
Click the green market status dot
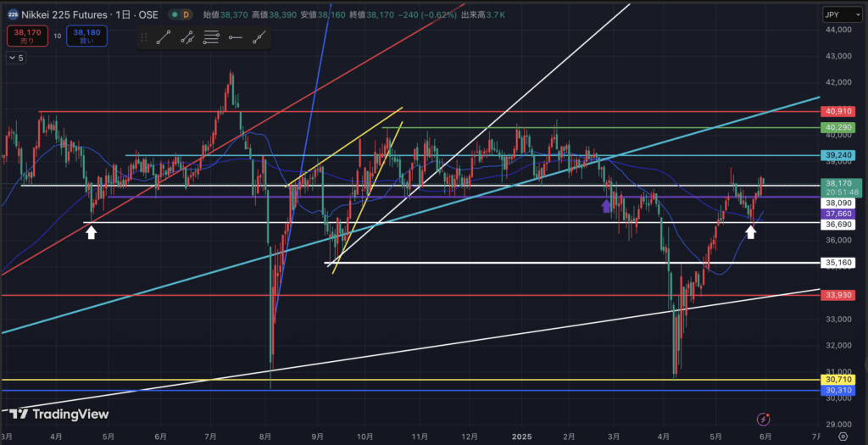tap(174, 15)
